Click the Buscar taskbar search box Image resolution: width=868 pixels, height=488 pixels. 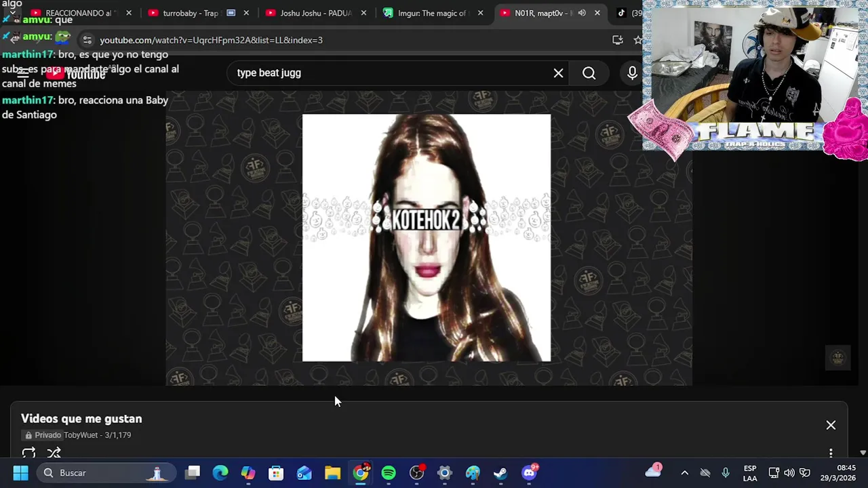click(x=105, y=472)
